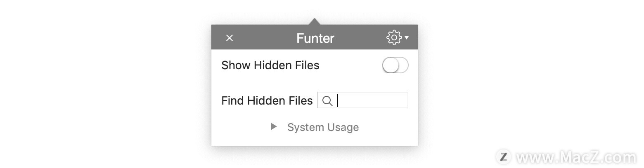Click the Show Hidden Files label

click(x=270, y=65)
